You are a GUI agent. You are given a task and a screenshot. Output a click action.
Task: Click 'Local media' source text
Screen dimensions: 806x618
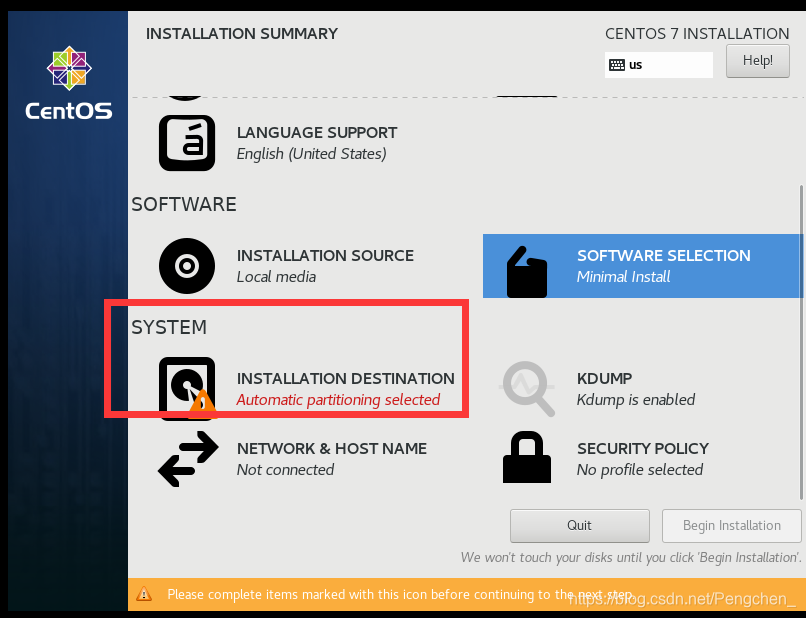click(277, 277)
